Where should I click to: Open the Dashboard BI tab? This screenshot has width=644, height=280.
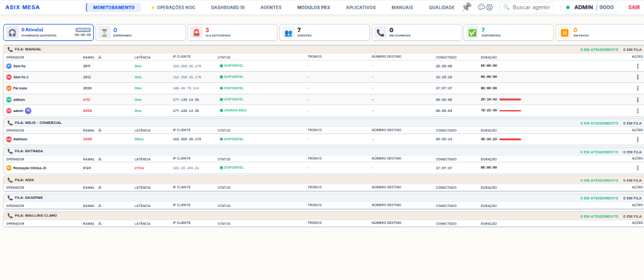coord(228,8)
